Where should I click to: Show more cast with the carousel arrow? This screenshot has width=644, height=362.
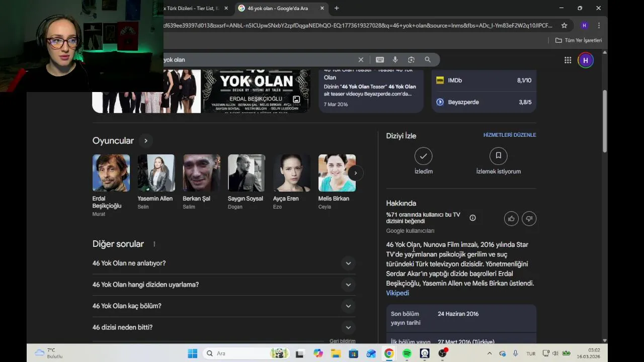pos(355,173)
